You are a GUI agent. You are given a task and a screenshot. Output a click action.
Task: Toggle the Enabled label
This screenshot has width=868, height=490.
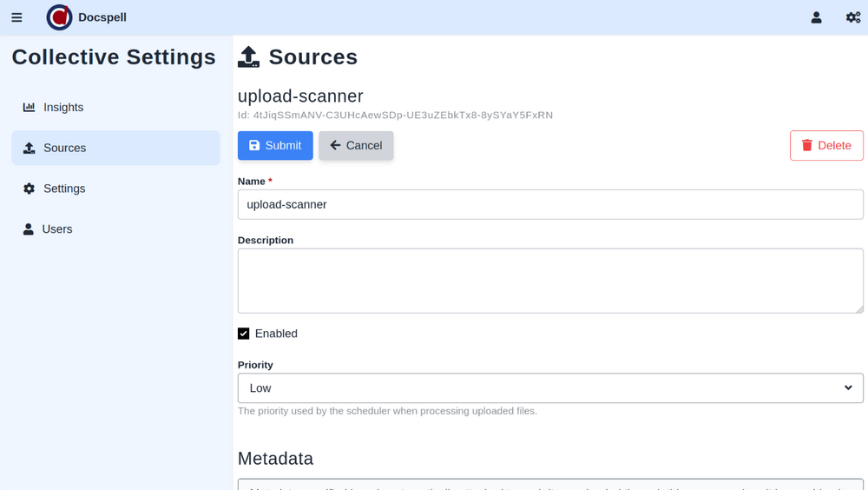point(276,334)
